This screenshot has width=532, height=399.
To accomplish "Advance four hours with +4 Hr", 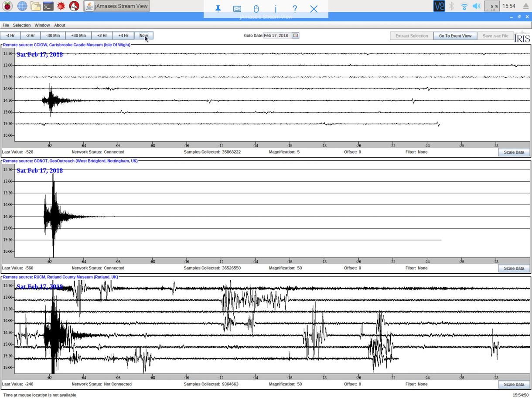I will 123,36.
